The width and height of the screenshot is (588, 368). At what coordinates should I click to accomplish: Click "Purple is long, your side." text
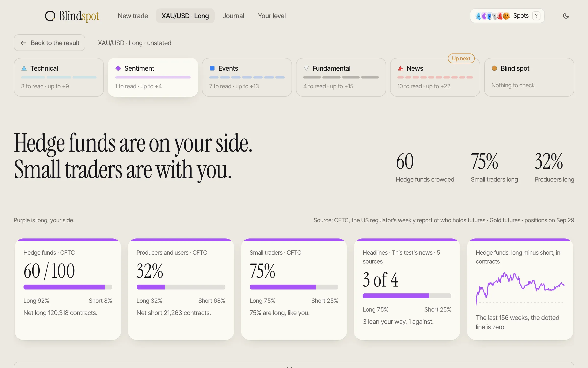(x=44, y=220)
